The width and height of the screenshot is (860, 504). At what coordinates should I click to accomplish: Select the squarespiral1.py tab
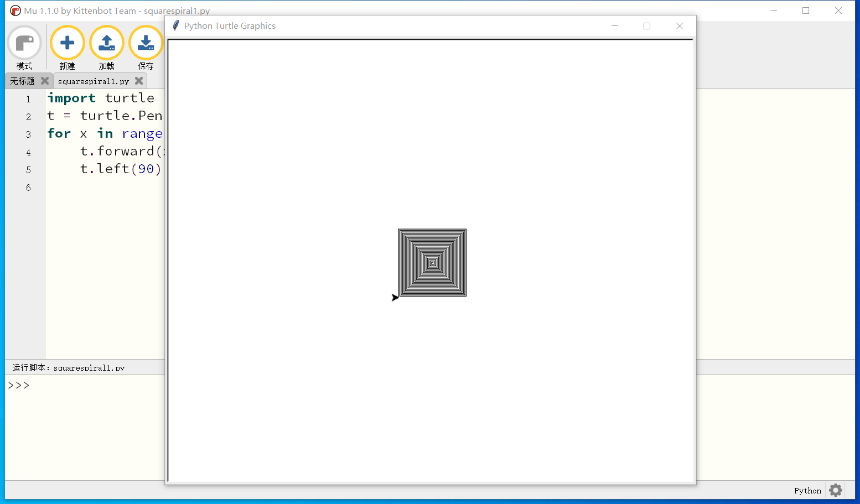94,81
